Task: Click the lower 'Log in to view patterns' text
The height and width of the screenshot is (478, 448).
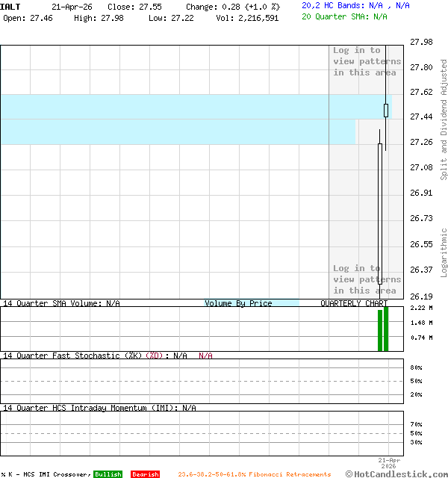Action: [367, 279]
